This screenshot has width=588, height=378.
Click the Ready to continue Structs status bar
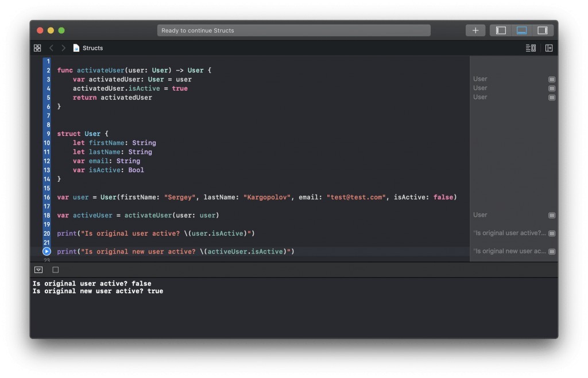click(293, 30)
